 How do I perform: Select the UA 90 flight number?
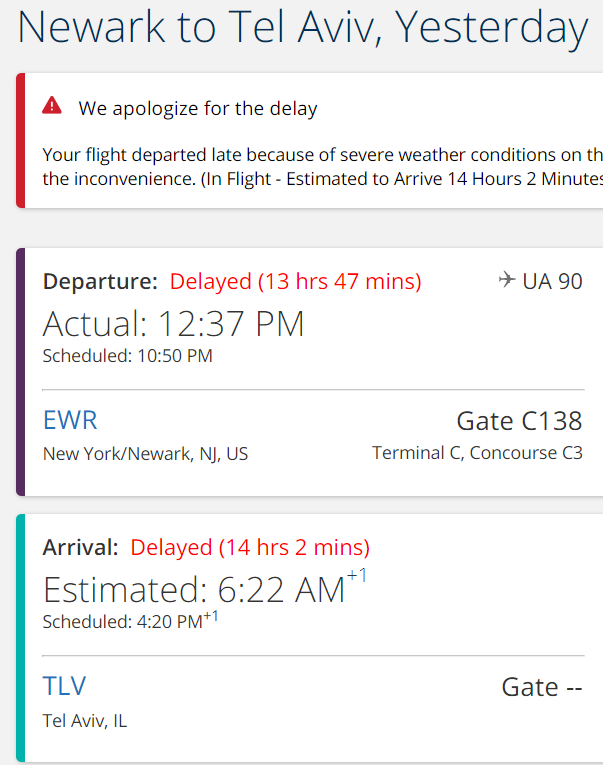coord(552,282)
